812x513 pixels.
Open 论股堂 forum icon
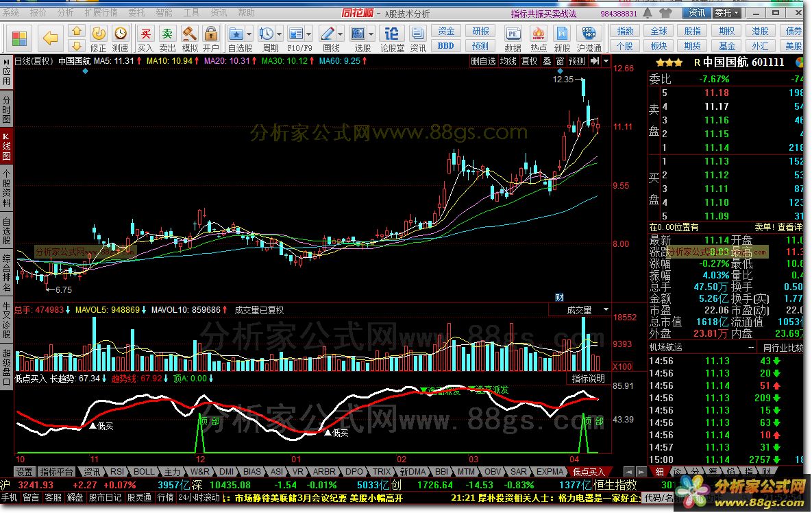pyautogui.click(x=391, y=39)
